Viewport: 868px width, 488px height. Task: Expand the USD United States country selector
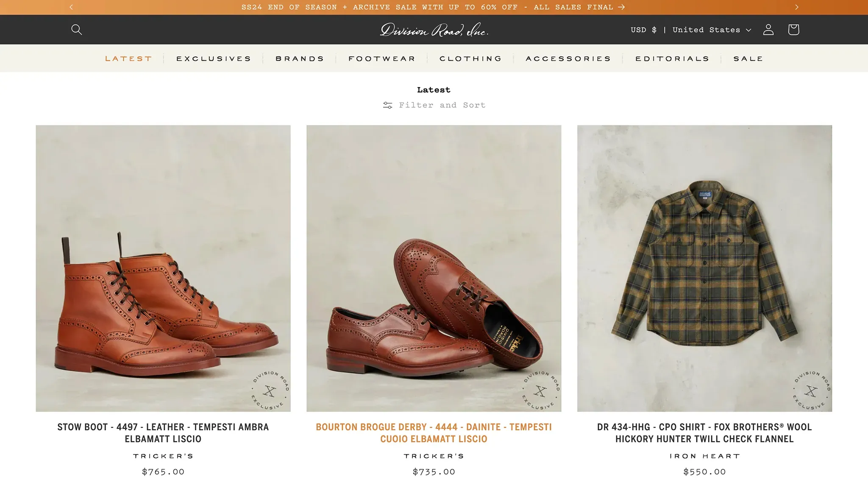691,30
